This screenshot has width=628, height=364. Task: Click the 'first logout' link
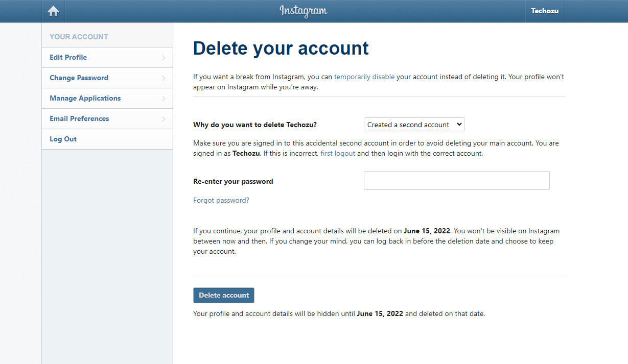coord(338,153)
